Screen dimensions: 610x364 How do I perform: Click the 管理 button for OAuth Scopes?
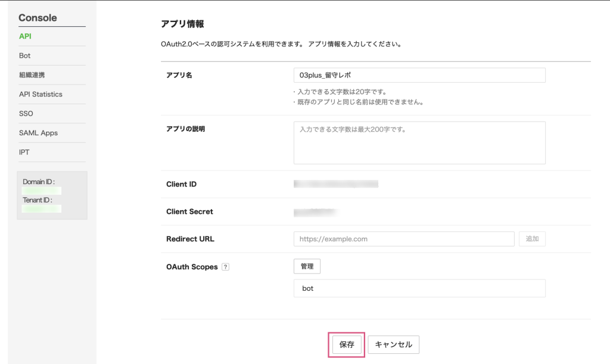pos(307,266)
